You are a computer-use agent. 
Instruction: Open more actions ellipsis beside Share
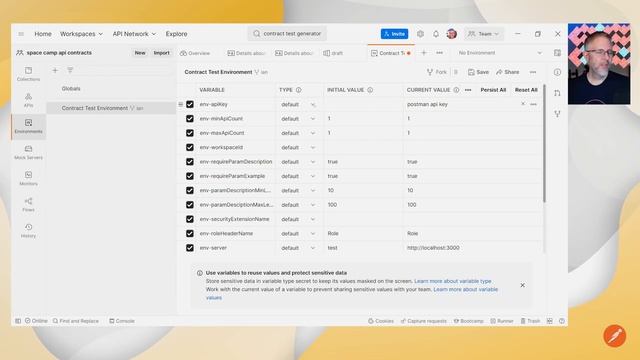[x=533, y=72]
